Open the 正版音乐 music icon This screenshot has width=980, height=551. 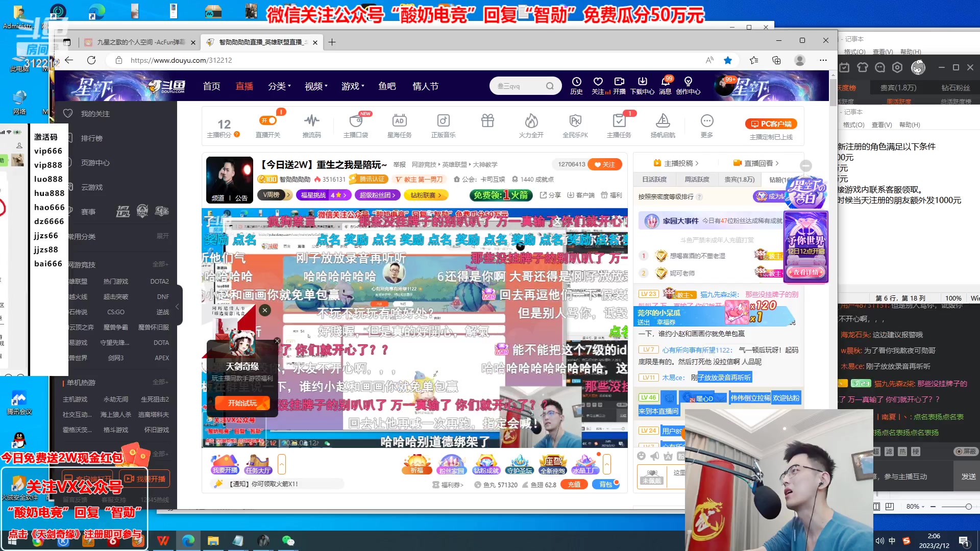pyautogui.click(x=443, y=126)
